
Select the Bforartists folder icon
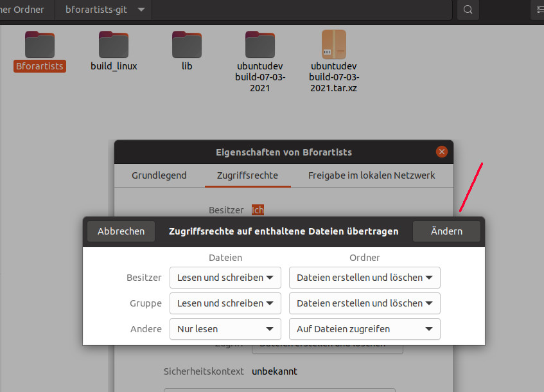(x=40, y=44)
